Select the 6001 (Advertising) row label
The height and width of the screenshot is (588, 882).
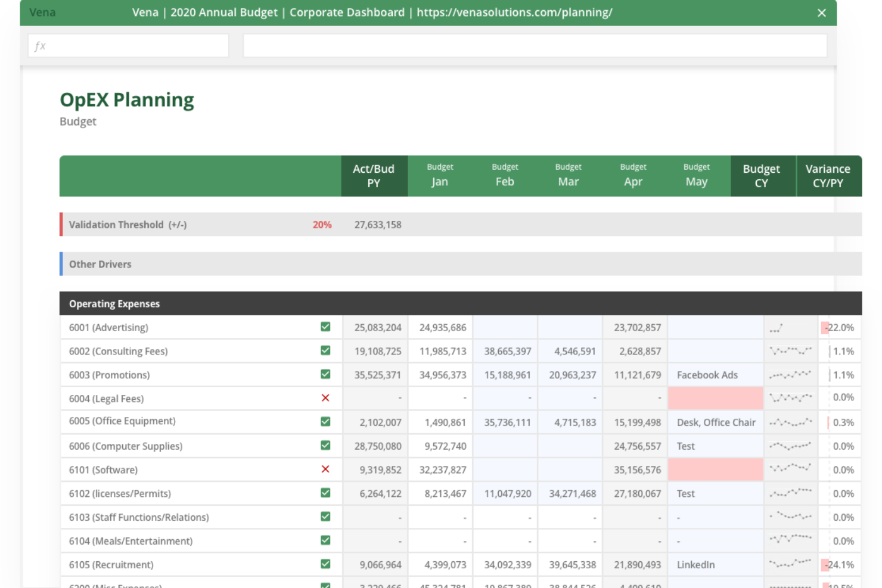108,327
